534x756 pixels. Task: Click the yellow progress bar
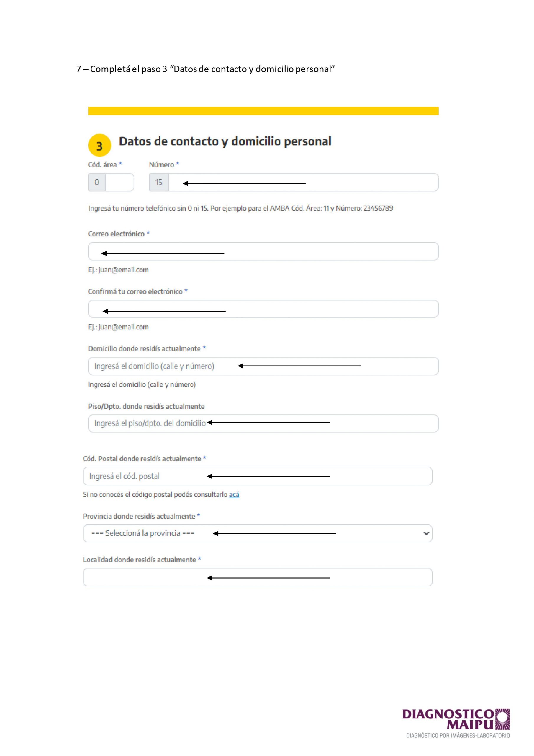pyautogui.click(x=263, y=111)
